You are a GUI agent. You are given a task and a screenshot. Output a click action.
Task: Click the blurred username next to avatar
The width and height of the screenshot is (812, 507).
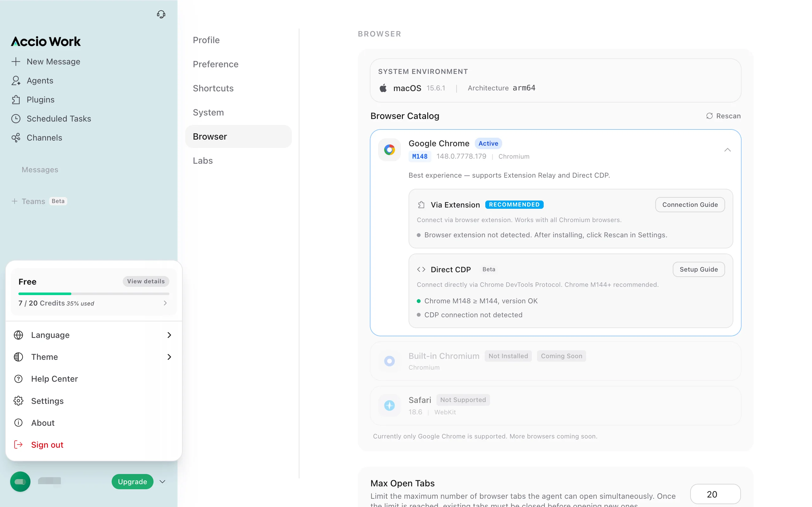click(49, 481)
